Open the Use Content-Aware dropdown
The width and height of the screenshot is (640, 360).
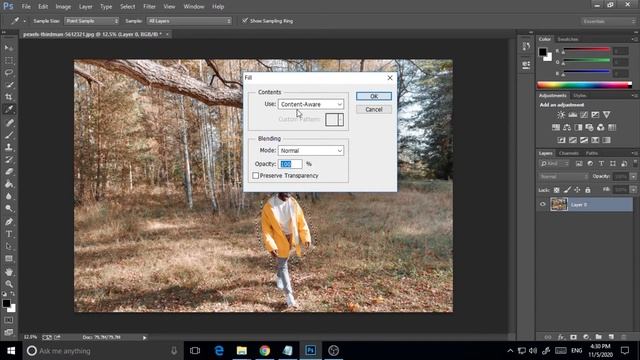point(311,104)
